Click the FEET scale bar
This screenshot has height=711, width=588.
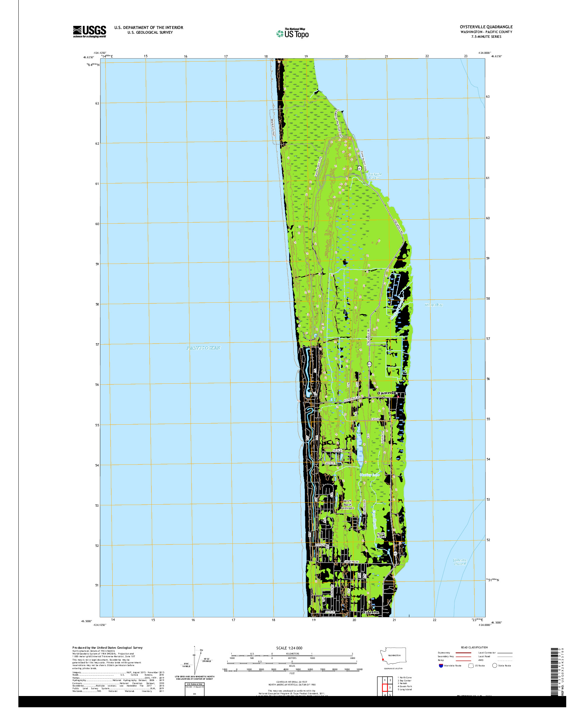(292, 670)
